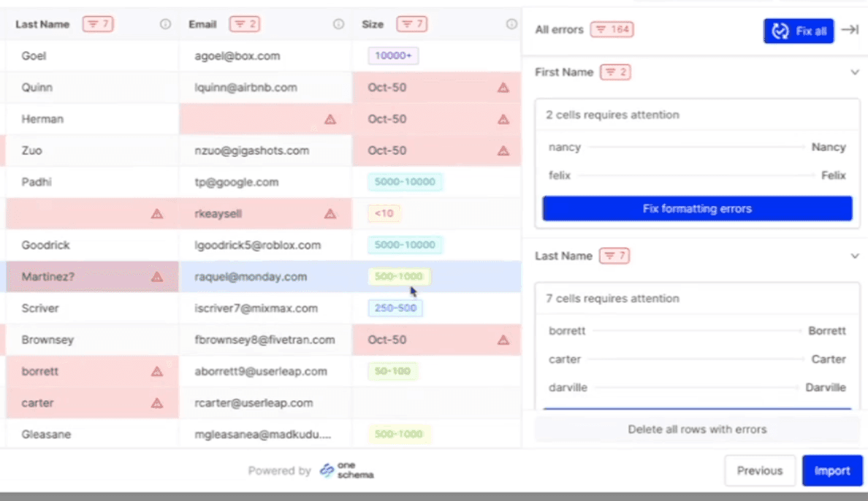
Task: Collapse the First Name errors section
Action: pyautogui.click(x=855, y=72)
